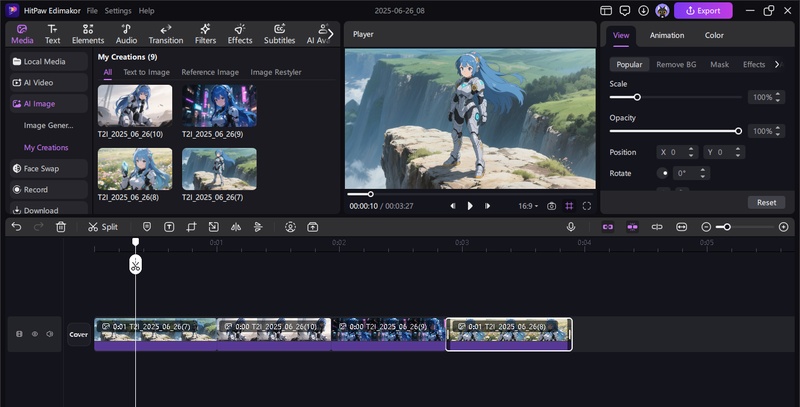Click the Scale slider handle
The width and height of the screenshot is (800, 407).
click(637, 97)
